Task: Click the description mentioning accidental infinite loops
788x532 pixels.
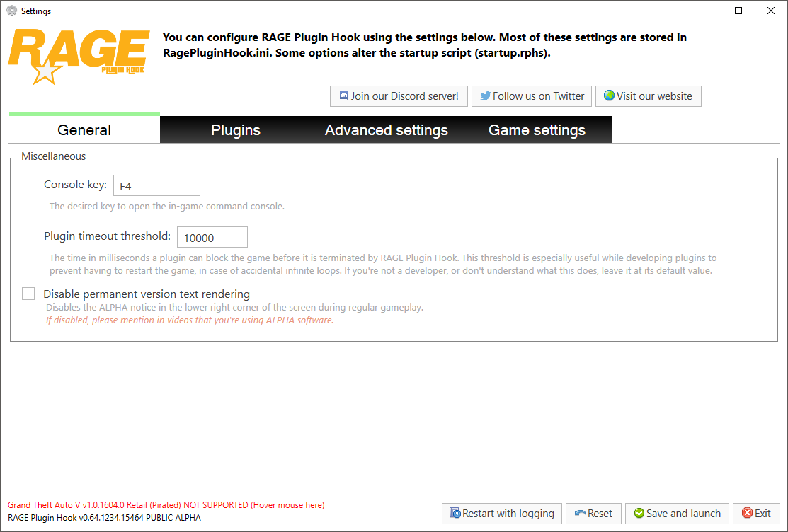Action: (x=383, y=265)
